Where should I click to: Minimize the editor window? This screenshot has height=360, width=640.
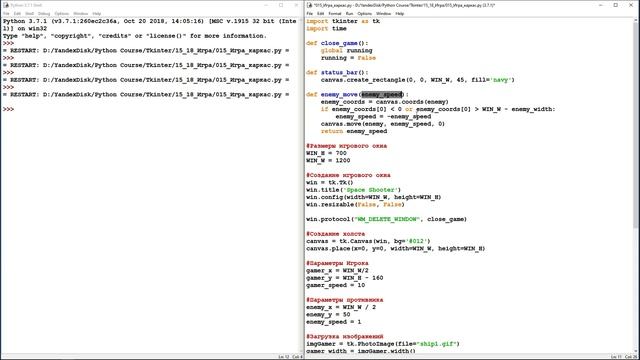coord(600,5)
